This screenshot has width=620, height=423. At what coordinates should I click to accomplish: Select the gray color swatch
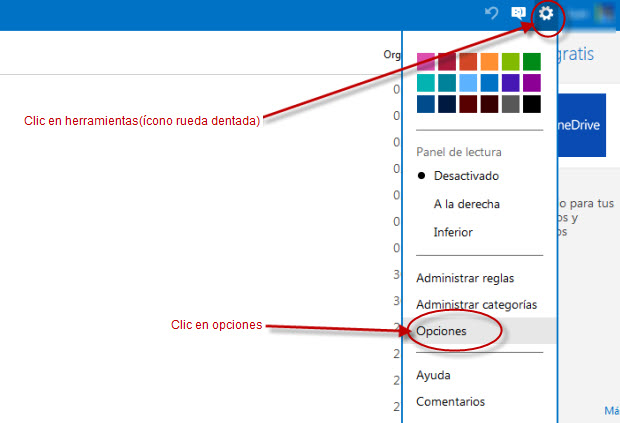(x=510, y=103)
